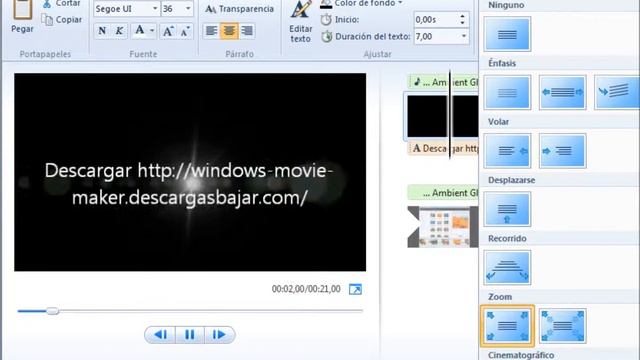
Task: Increase font size with the grow icon
Action: click(168, 31)
